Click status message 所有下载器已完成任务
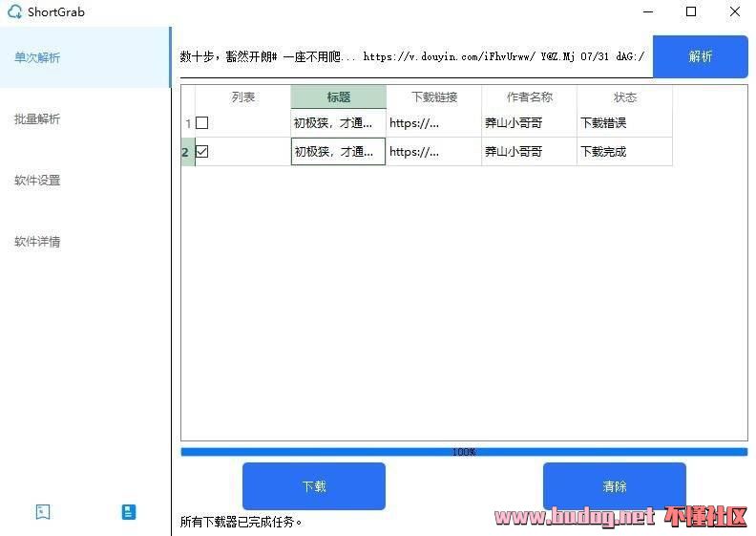756x536 pixels. coord(241,522)
